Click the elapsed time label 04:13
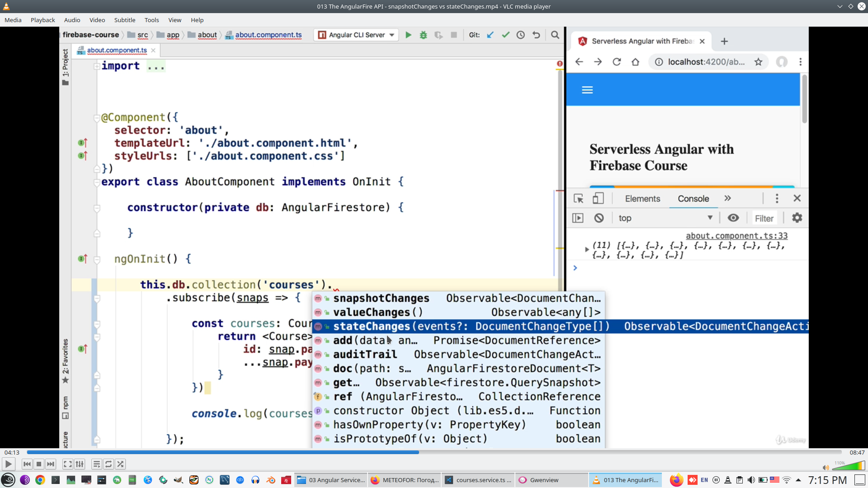Viewport: 868px width, 488px height. click(x=12, y=452)
